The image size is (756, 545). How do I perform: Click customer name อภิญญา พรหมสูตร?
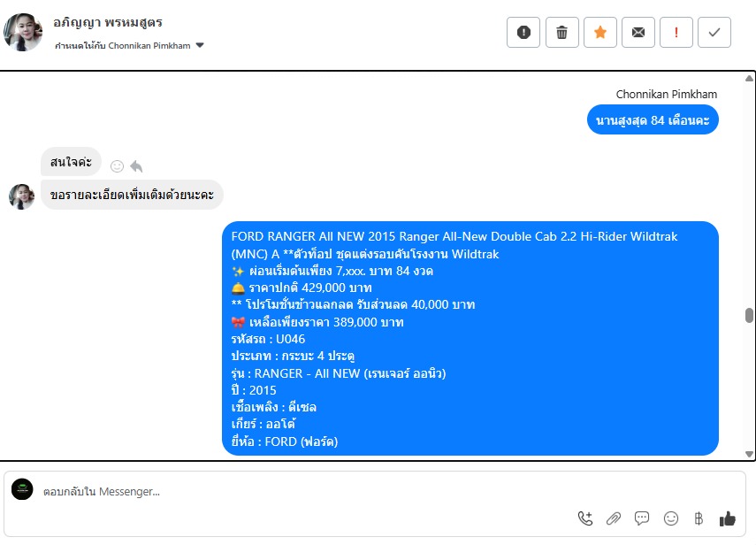click(x=108, y=22)
